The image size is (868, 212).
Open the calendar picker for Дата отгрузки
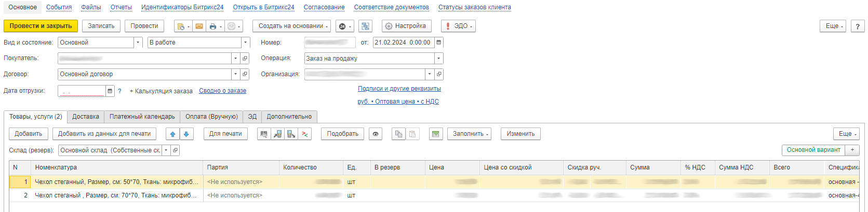[110, 91]
